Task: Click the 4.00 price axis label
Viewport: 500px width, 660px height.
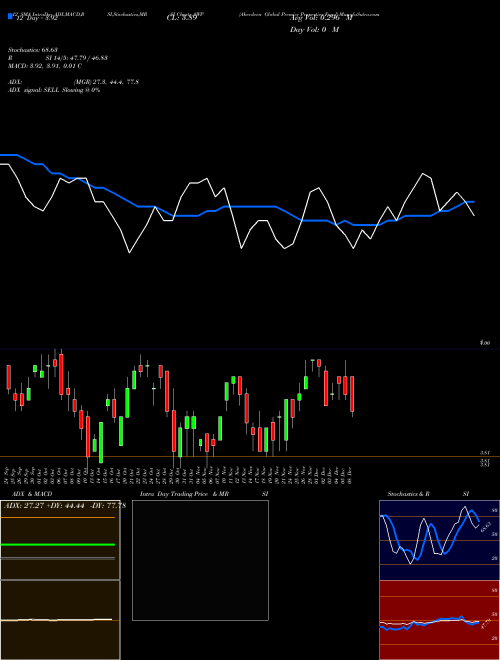Action: pyautogui.click(x=485, y=343)
